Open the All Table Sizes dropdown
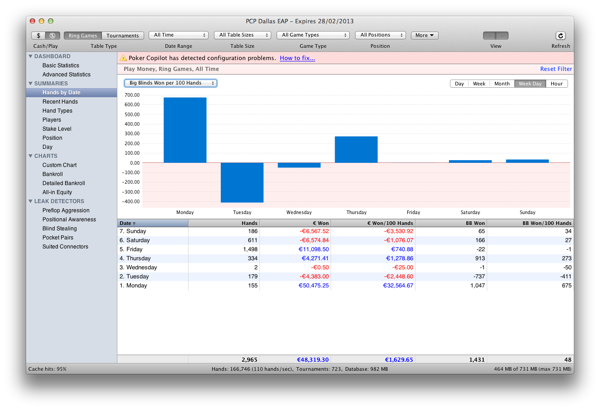This screenshot has width=600, height=410. point(242,35)
